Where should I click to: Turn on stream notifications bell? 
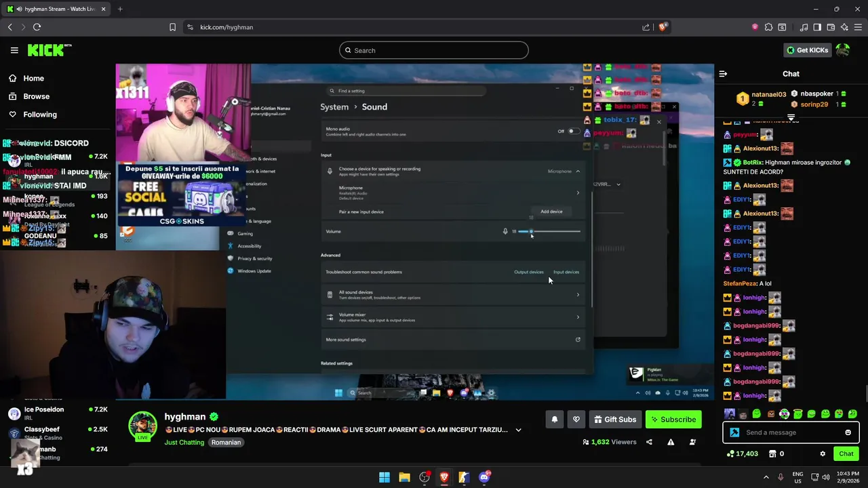554,420
